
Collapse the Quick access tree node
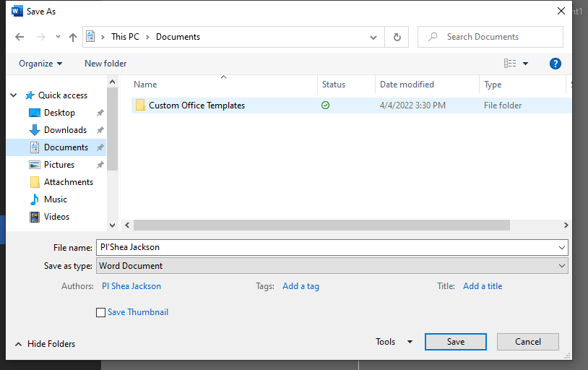tap(14, 95)
